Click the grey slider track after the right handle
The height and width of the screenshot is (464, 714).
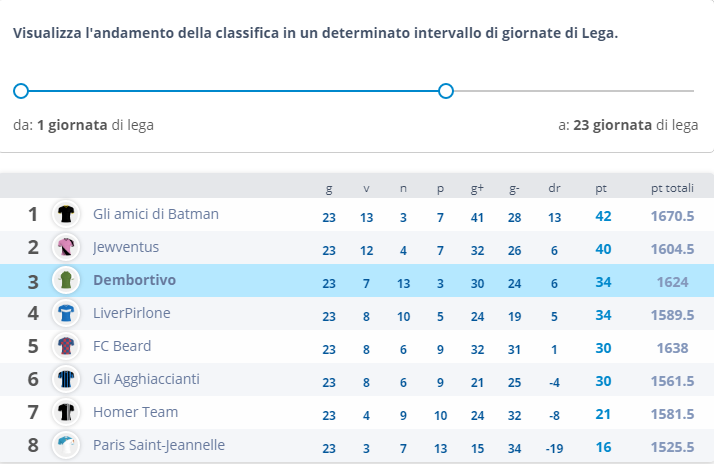[x=574, y=91]
